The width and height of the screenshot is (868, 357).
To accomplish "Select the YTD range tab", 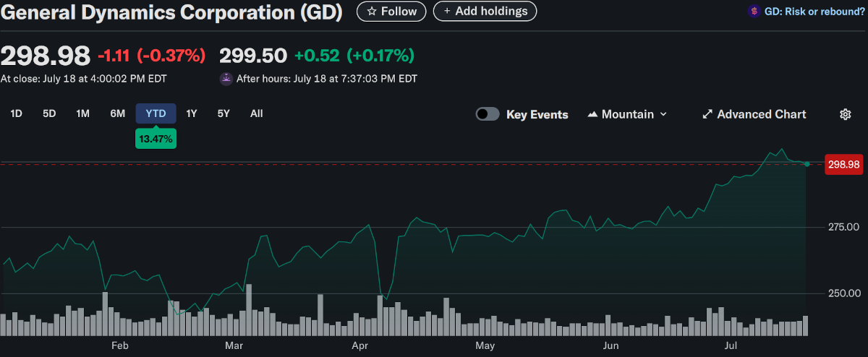I will click(x=156, y=113).
